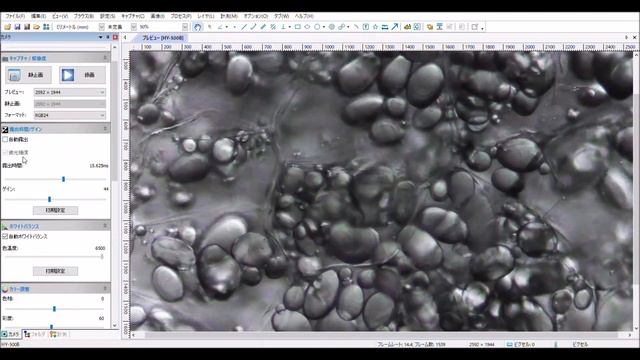The image size is (640, 360).
Task: Click the camera panel vertical scrollbar
Action: [x=115, y=122]
